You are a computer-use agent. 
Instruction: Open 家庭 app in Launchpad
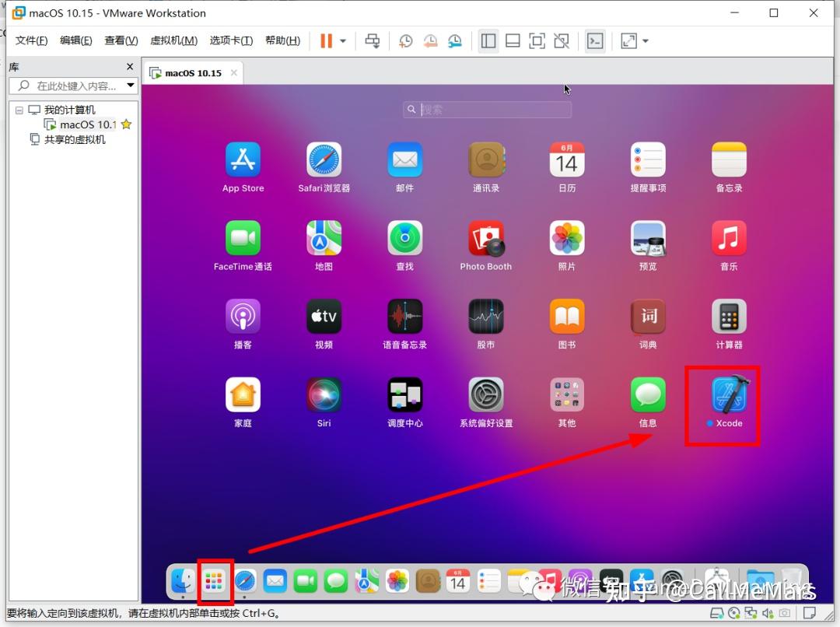243,394
